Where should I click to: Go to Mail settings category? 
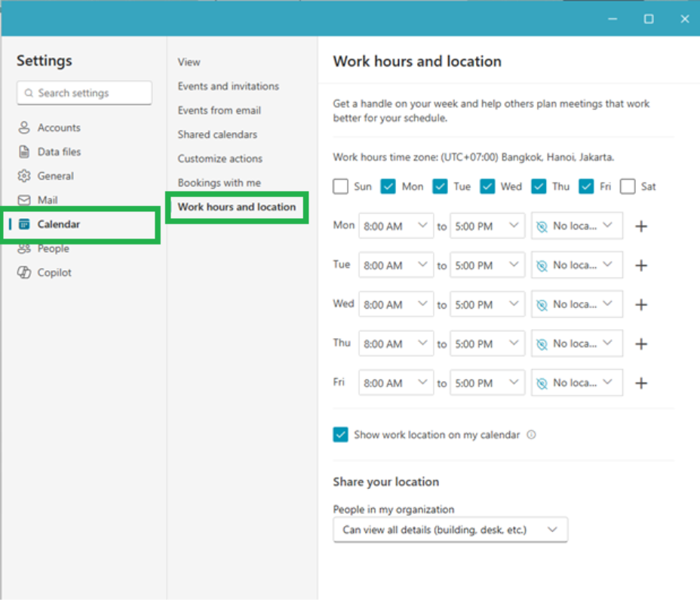(x=48, y=200)
